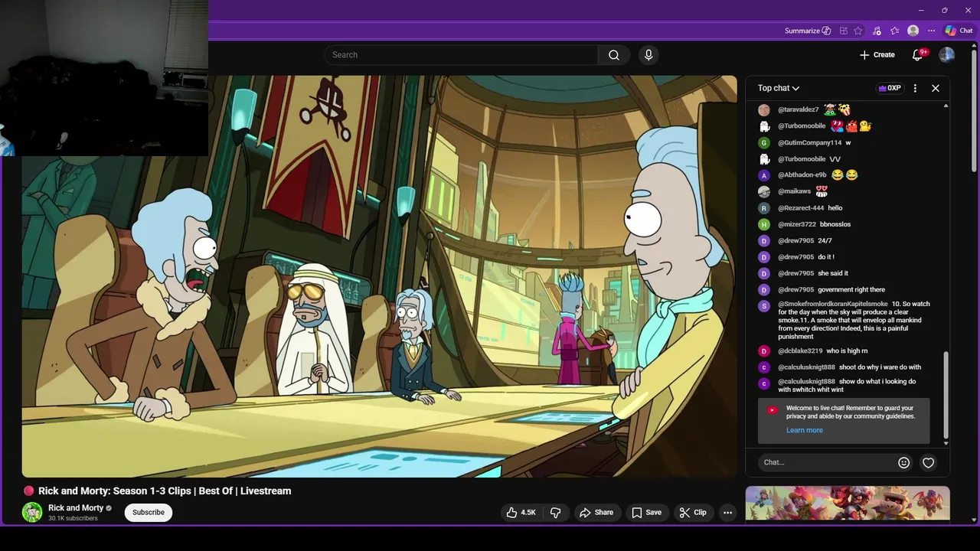
Task: Open live chat three-dot options
Action: coord(915,88)
